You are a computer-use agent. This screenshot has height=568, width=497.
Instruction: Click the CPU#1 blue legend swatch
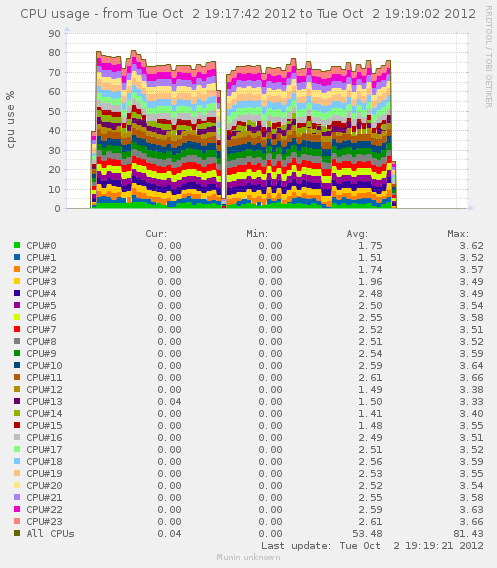(17, 257)
